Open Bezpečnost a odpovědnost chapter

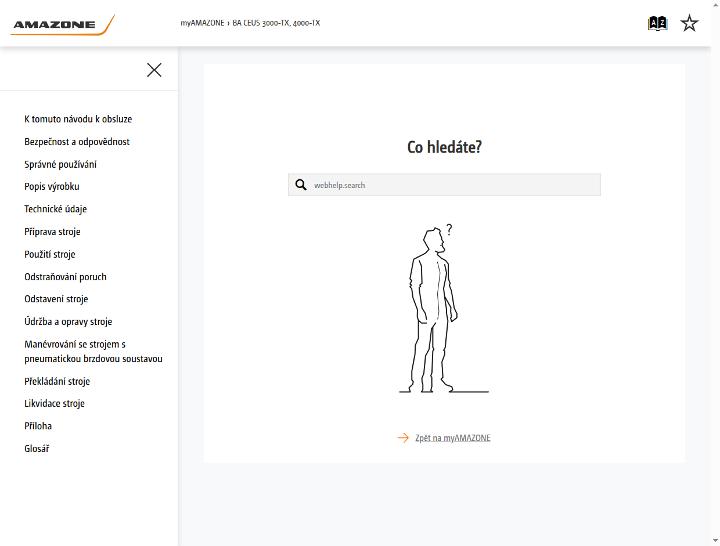point(77,141)
